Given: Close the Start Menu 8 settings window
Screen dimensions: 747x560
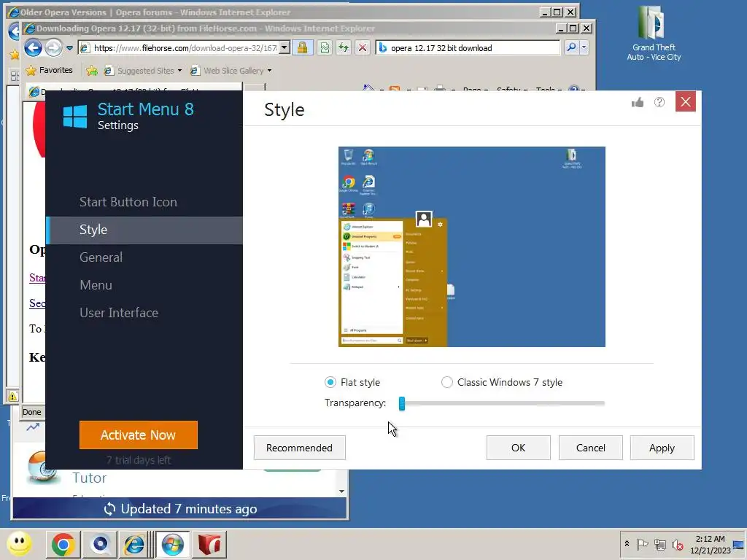Looking at the screenshot, I should 686,101.
